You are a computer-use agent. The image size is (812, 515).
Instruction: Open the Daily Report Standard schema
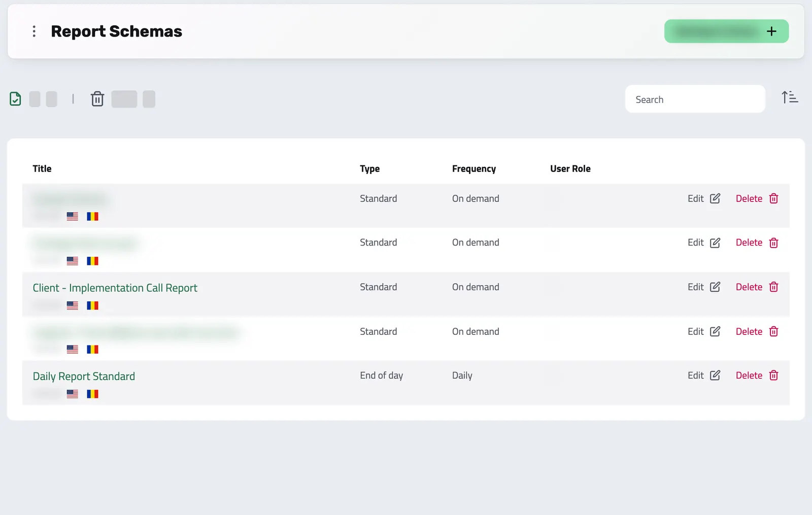(84, 376)
